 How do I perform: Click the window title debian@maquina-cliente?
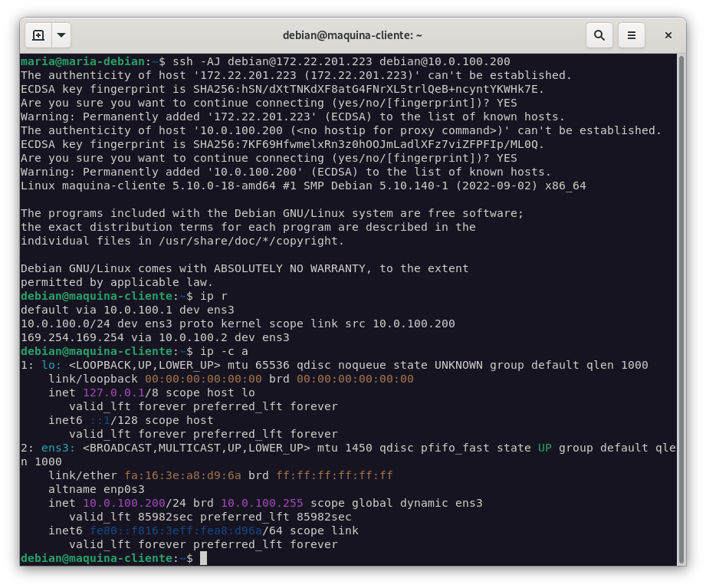pyautogui.click(x=353, y=35)
